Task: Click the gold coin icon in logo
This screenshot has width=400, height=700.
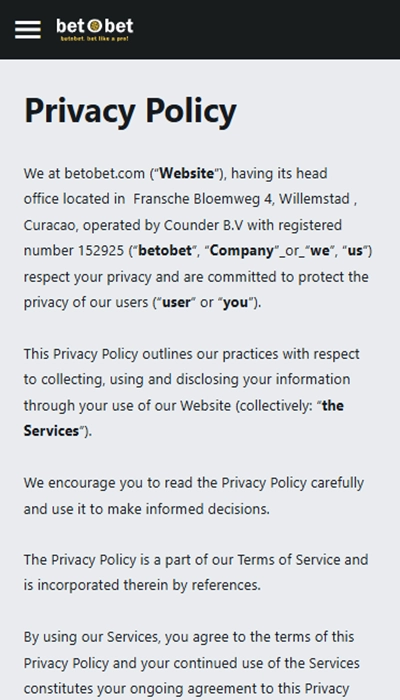Action: click(94, 26)
